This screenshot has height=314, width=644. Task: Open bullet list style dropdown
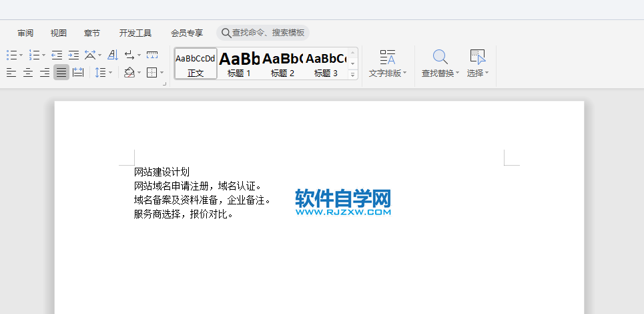pos(21,55)
